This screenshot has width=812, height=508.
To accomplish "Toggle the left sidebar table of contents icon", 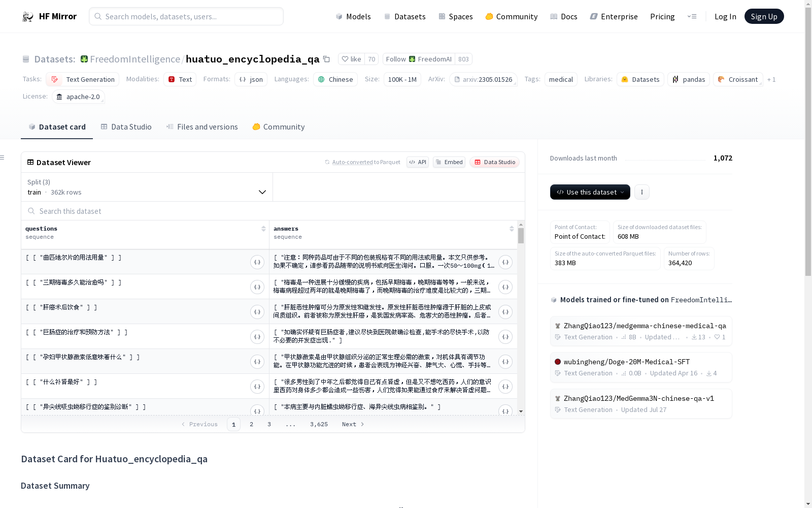I will click(3, 157).
